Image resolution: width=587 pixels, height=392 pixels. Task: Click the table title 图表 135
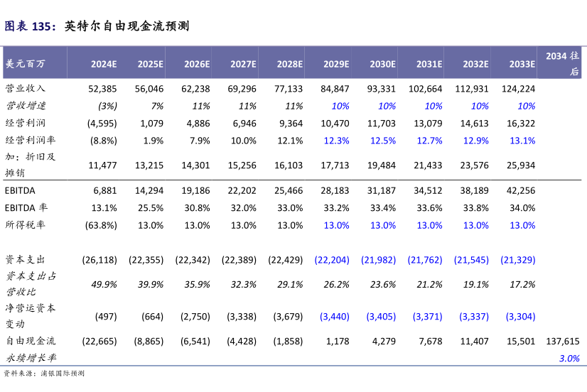pos(97,27)
